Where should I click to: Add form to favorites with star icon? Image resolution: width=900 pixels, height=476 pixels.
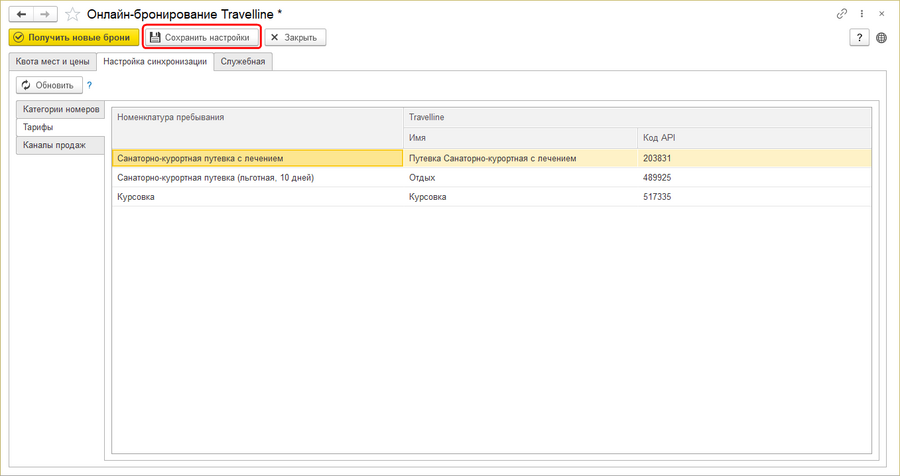pos(71,14)
